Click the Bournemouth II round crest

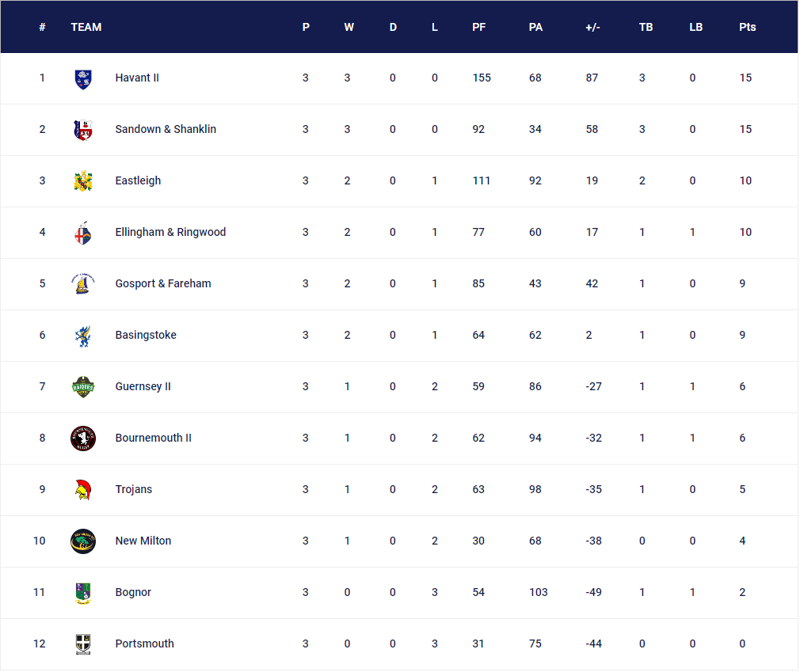pyautogui.click(x=82, y=439)
